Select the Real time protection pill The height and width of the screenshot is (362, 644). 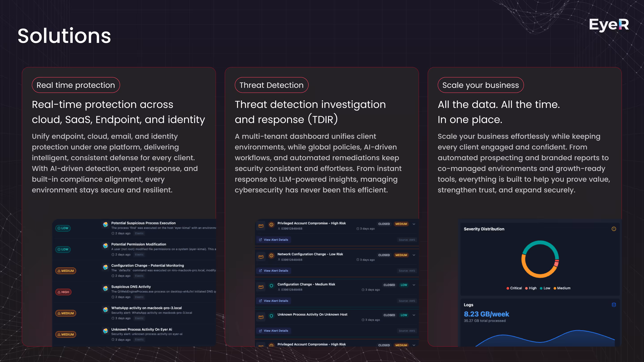click(76, 85)
